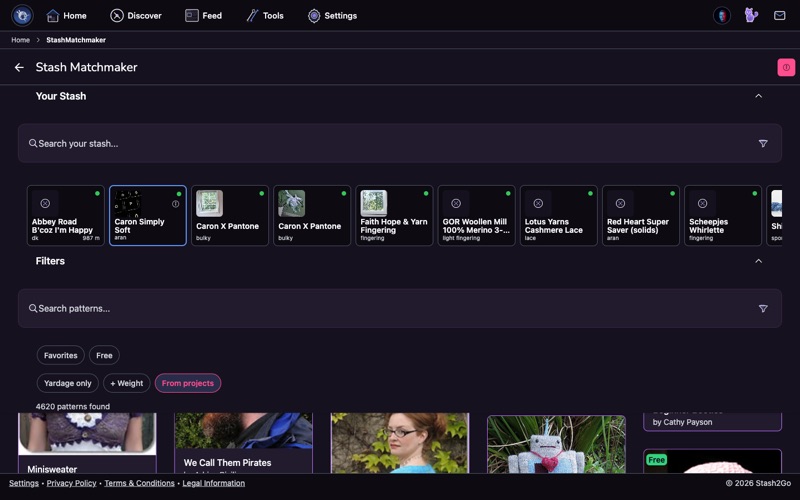800x500 pixels.
Task: Collapse the Filters section chevron
Action: [759, 261]
